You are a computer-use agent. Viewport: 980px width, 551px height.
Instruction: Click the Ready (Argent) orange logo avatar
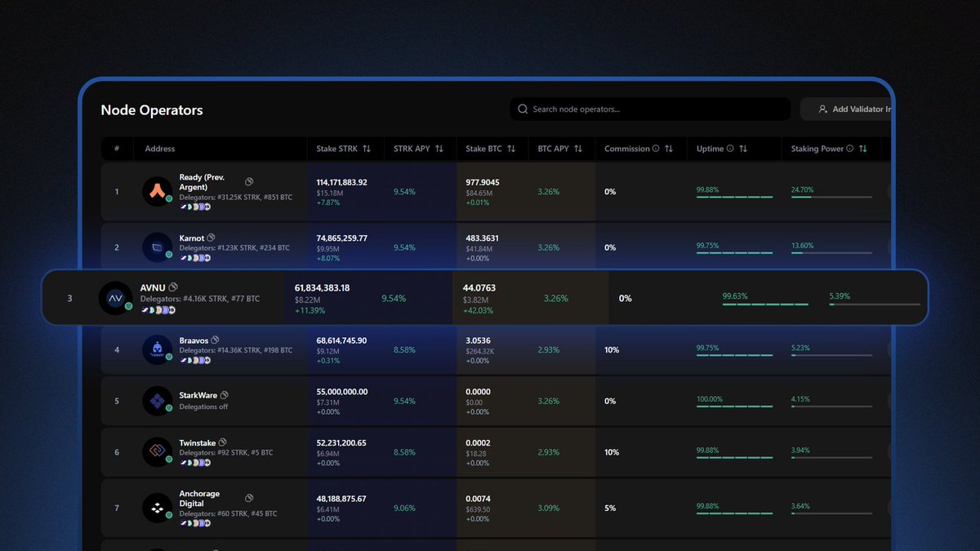157,192
